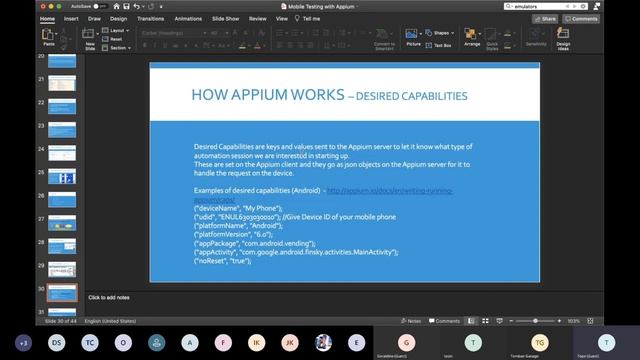Click the account profile icon at top right

coord(596,7)
